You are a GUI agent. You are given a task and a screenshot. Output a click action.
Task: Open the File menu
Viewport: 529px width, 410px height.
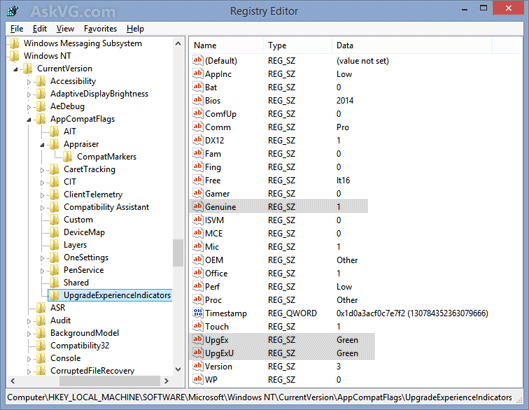pos(17,29)
